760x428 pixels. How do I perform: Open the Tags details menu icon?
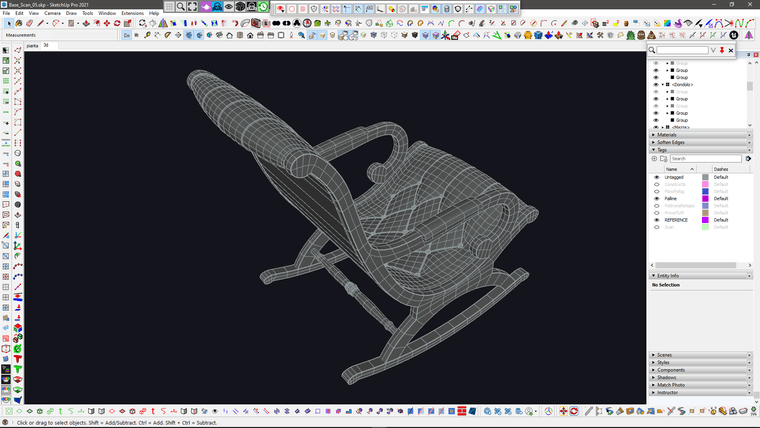click(749, 158)
